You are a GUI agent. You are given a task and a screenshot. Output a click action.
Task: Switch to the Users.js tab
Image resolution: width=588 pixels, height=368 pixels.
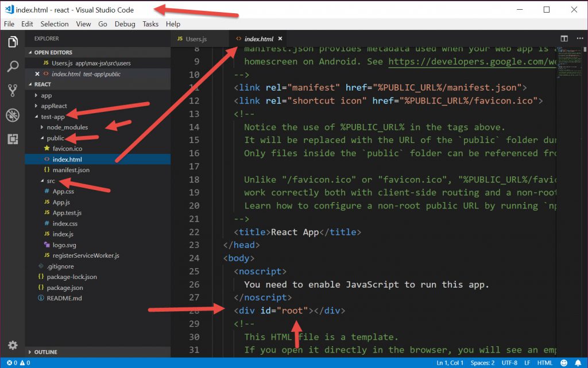(195, 38)
